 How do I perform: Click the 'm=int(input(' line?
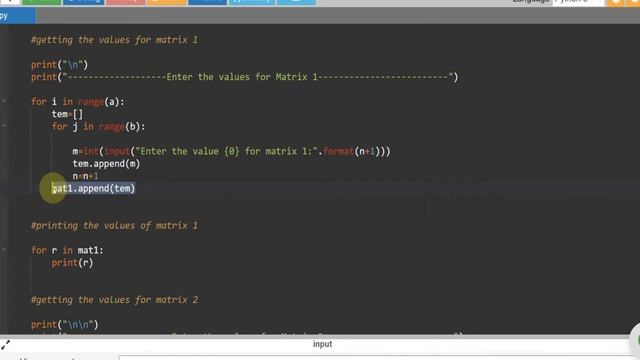coord(231,151)
